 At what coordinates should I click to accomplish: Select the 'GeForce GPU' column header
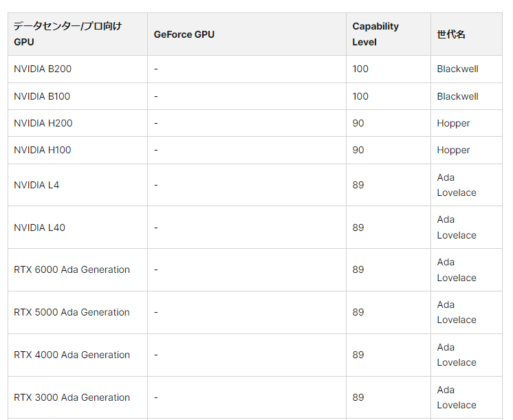point(247,34)
